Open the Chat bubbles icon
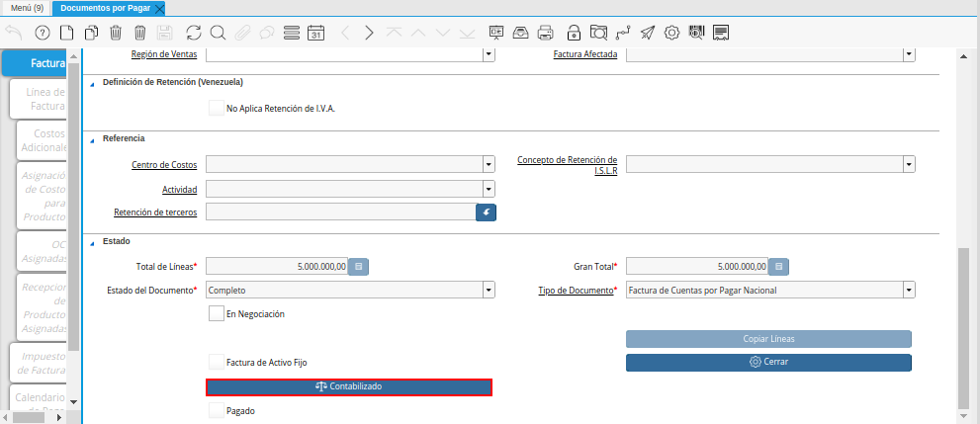Screen dimensions: 980x424 267,33
